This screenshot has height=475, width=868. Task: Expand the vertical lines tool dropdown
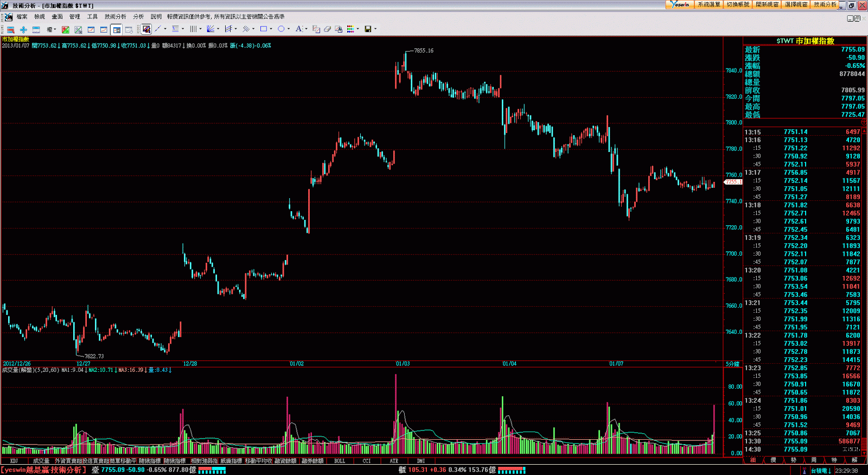tap(201, 29)
